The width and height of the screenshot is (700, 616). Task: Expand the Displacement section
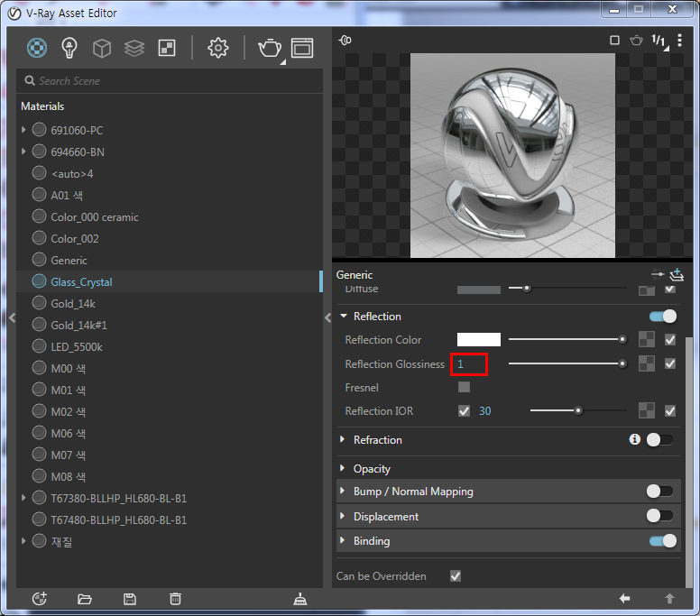point(343,516)
